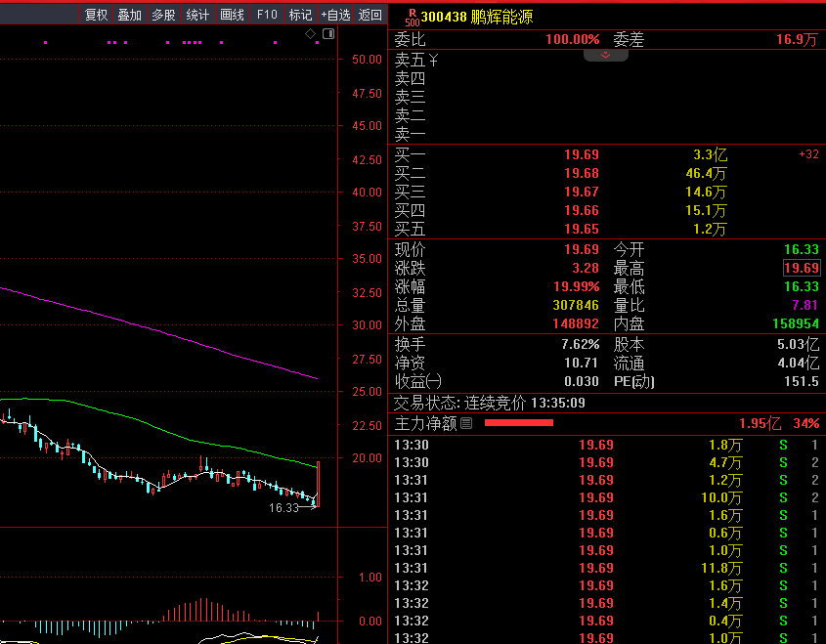Click the boxed 最高 value 19.69
The height and width of the screenshot is (644, 826).
[802, 268]
